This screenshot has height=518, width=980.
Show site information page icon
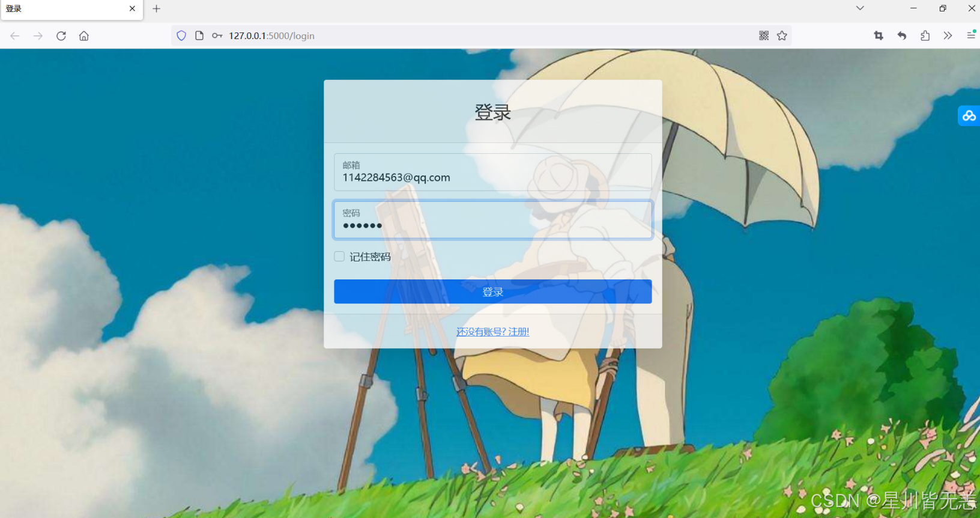click(199, 36)
